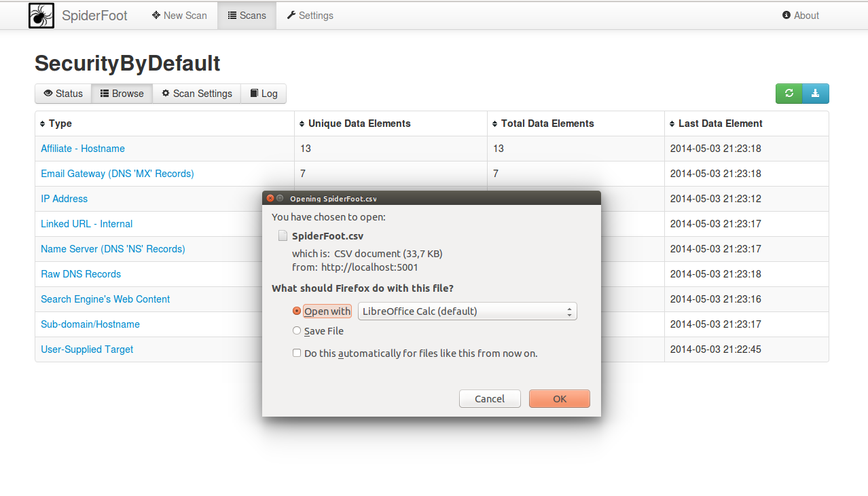
Task: Open Sub-domain/Hostname results
Action: tap(90, 324)
